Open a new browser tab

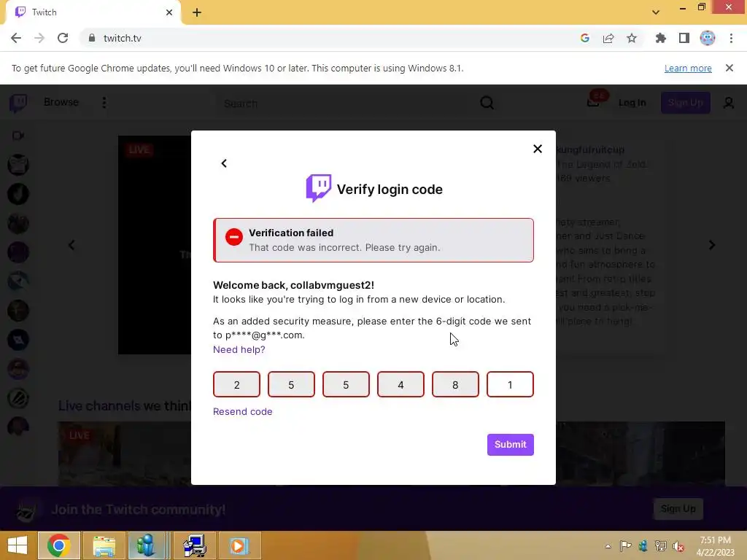197,12
